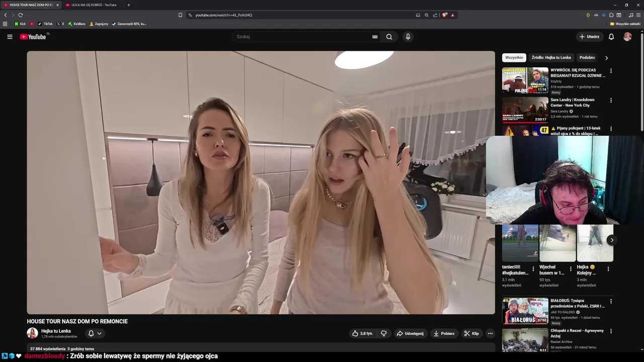Open the YouTube hamburger guide menu
Viewport: 644px width, 362px height.
(10, 37)
